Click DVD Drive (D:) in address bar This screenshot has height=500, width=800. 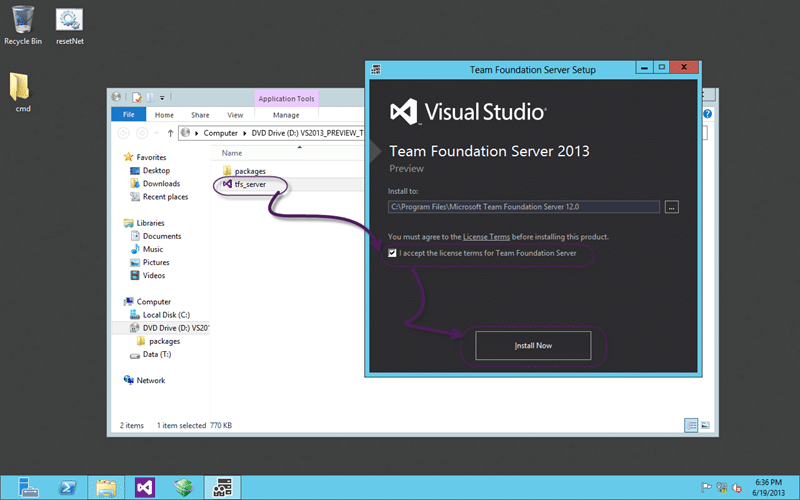coord(307,133)
